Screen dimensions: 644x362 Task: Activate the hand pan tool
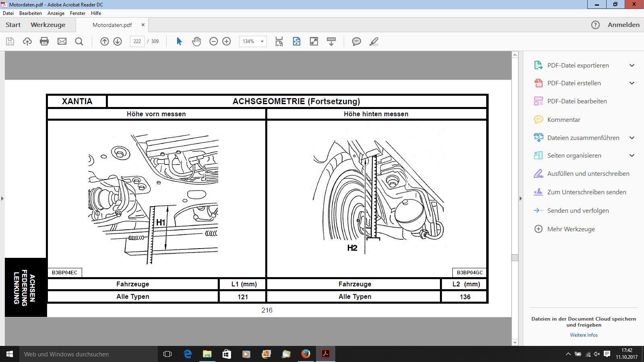(x=196, y=41)
